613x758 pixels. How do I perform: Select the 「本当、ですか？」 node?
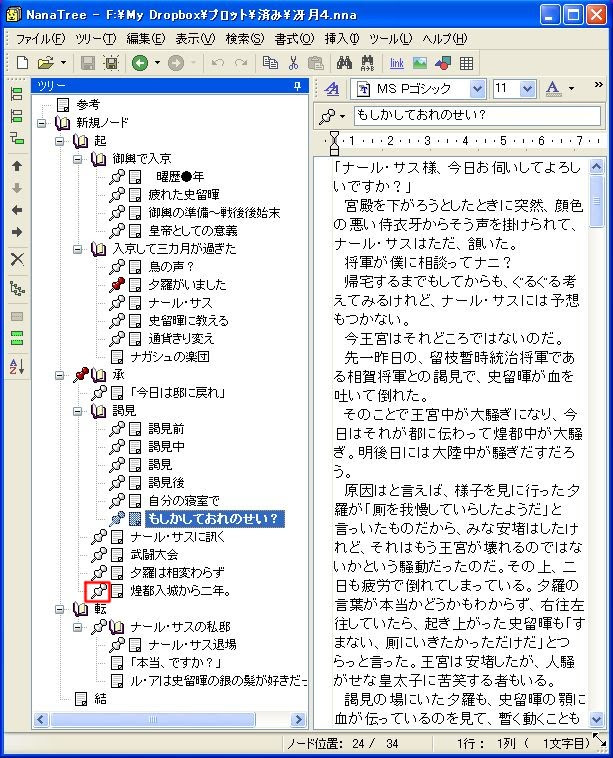176,663
